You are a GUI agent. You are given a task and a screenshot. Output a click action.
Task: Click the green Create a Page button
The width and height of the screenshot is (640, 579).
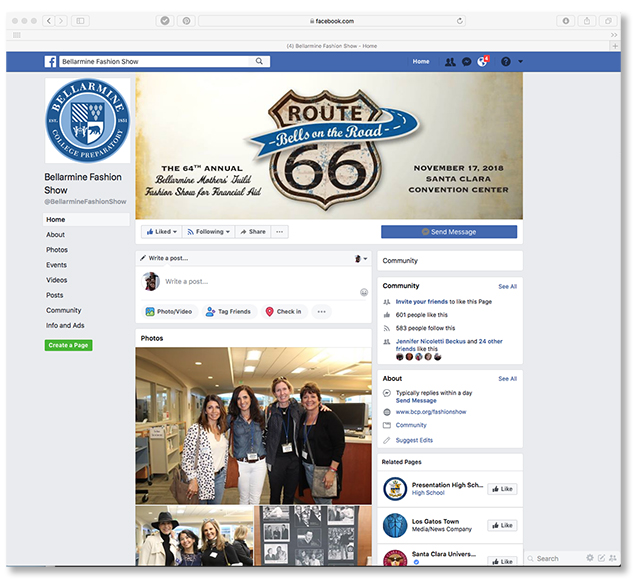coord(69,345)
